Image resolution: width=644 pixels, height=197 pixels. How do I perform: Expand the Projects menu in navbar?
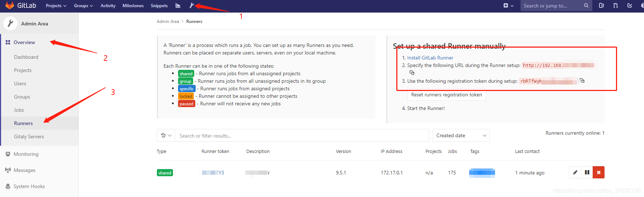coord(56,5)
